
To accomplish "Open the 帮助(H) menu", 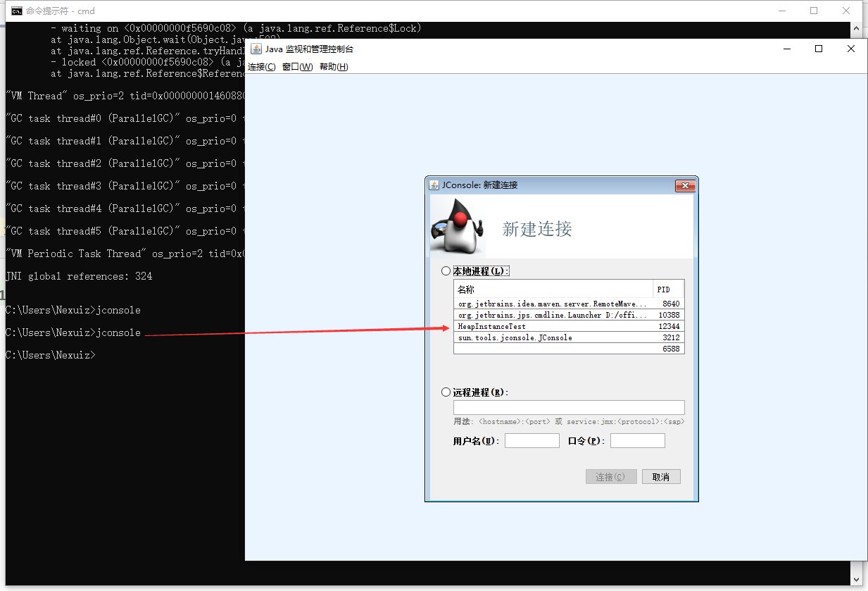I will click(334, 67).
